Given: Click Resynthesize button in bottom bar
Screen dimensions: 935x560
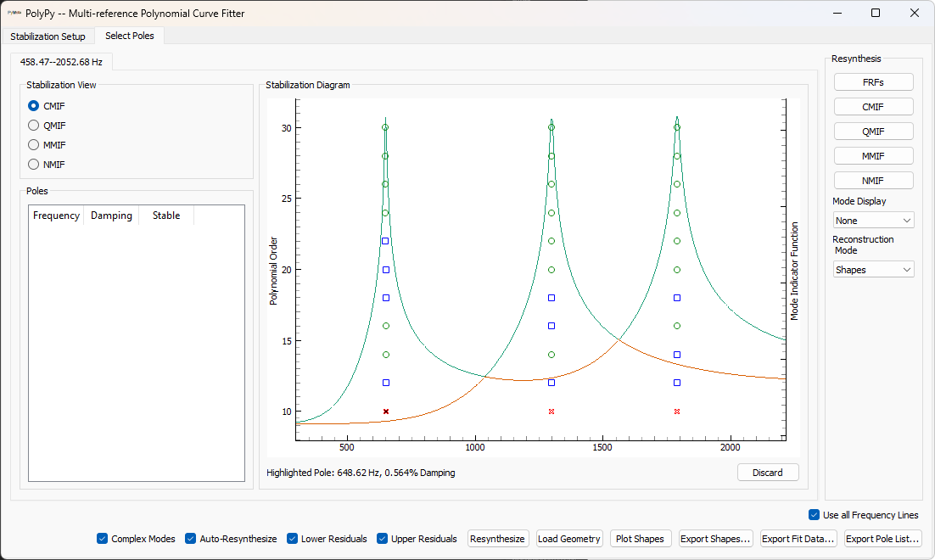Looking at the screenshot, I should [497, 539].
